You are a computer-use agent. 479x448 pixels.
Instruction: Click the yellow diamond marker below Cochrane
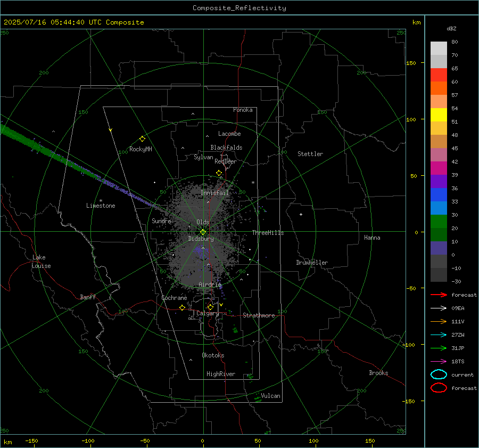pyautogui.click(x=183, y=307)
